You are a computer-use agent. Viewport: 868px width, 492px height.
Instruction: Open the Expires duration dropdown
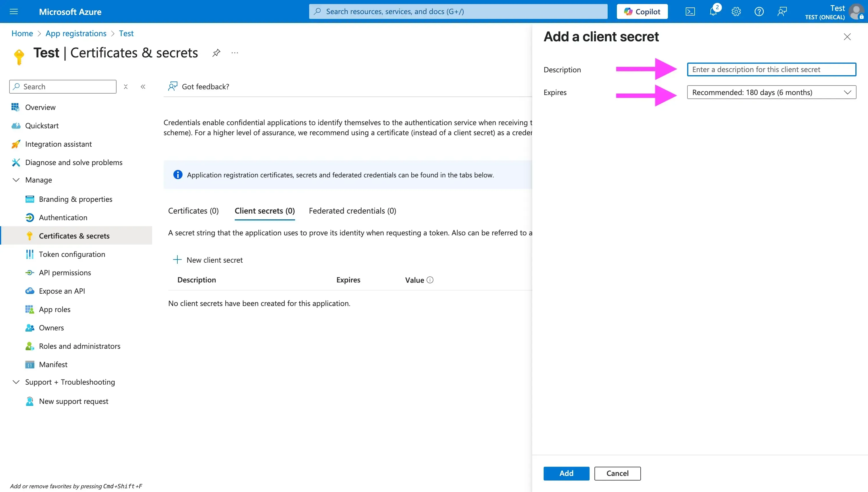[771, 92]
